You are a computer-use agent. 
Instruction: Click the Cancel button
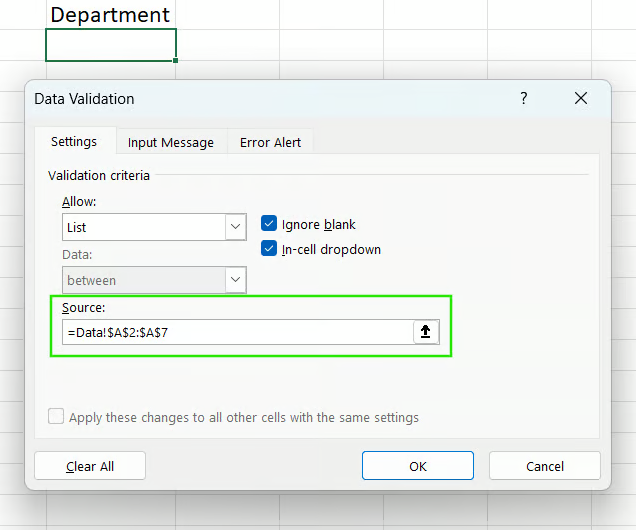[544, 466]
